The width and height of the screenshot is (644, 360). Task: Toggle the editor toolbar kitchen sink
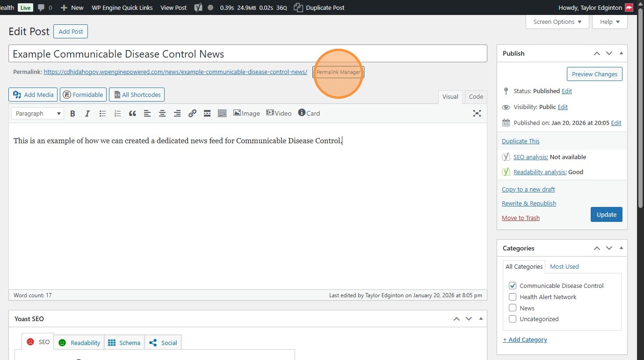tap(222, 113)
